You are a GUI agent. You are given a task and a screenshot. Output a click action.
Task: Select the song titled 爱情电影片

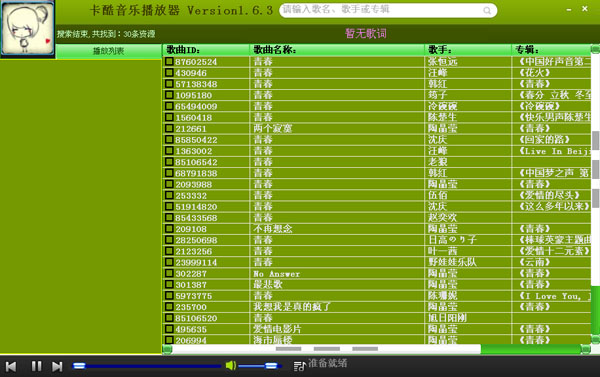click(277, 329)
